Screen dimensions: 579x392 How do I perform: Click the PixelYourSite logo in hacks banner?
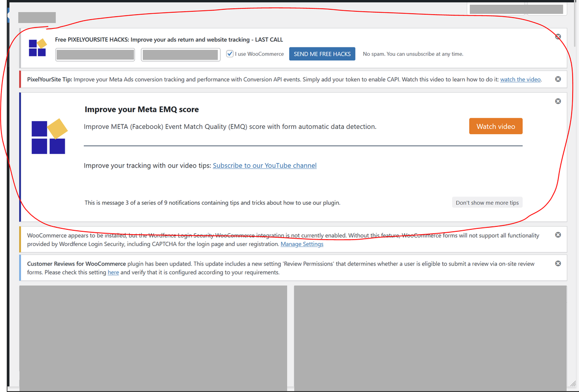point(38,47)
